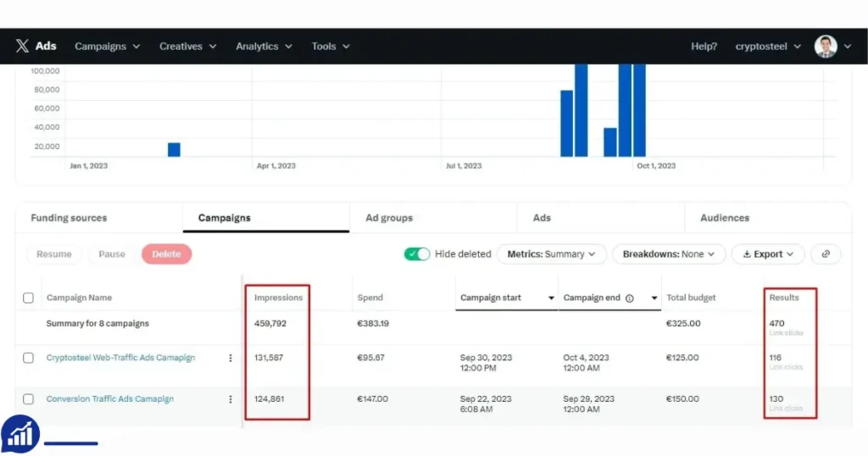The width and height of the screenshot is (868, 456).
Task: Click the Sep 29, 2023 end date cell
Action: 589,404
